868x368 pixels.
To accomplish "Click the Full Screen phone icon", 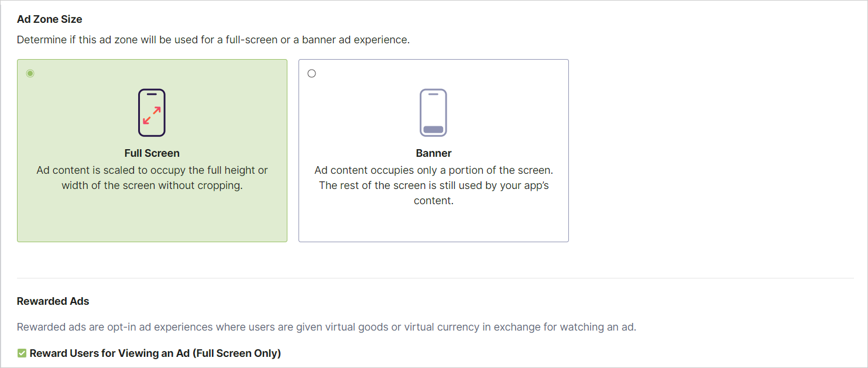I will pos(152,112).
